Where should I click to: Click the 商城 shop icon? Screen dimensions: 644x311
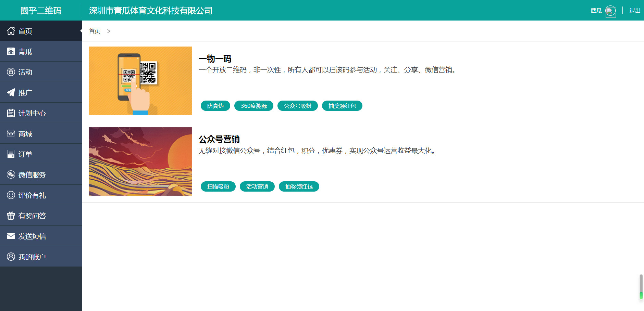click(11, 133)
